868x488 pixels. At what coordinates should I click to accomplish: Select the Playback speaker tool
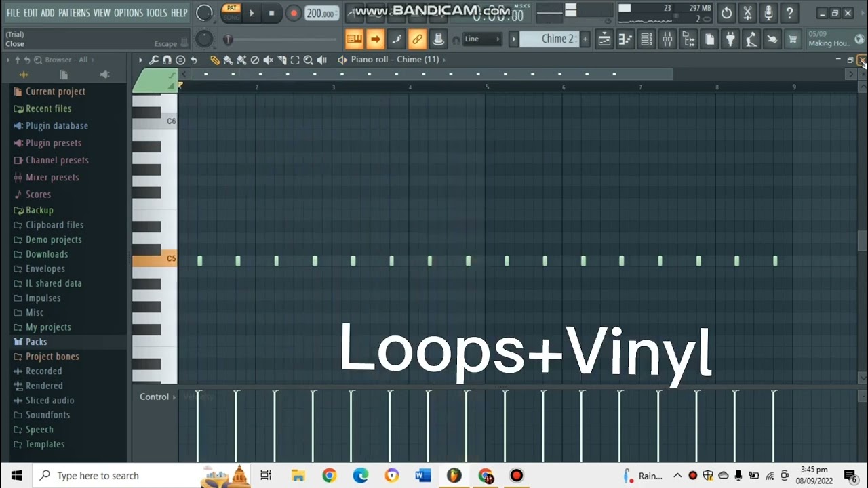(x=322, y=60)
